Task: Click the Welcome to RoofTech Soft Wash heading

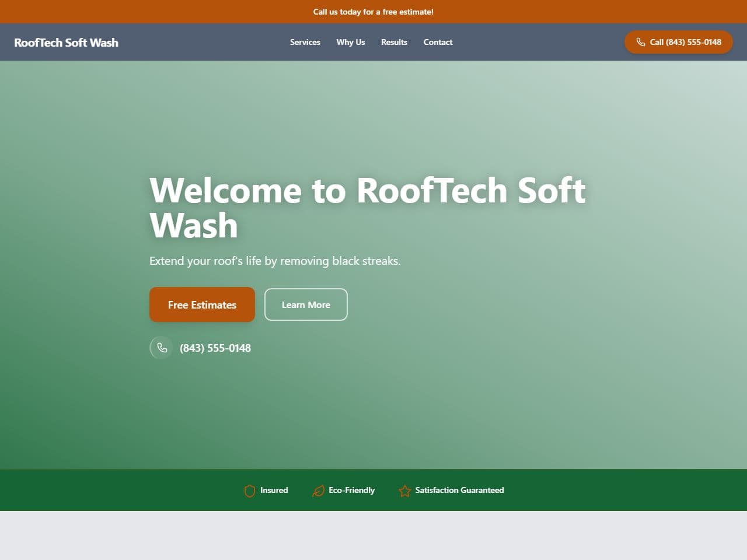Action: [x=367, y=207]
